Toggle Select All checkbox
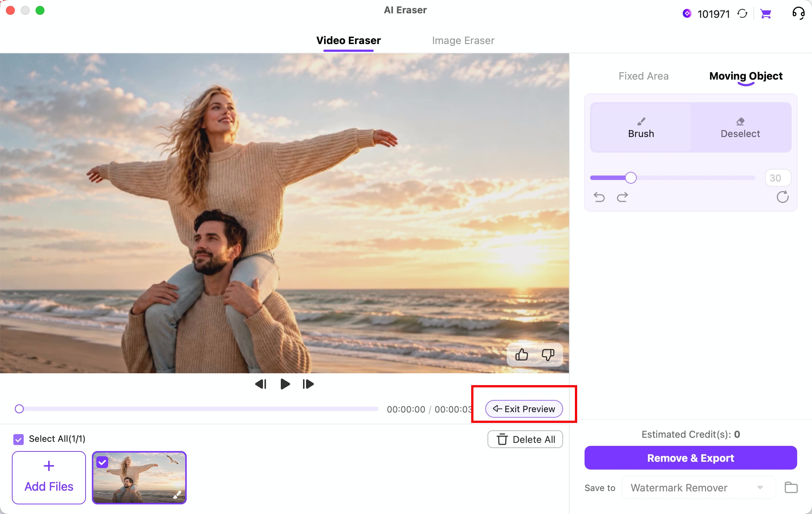Screen dimensions: 812x514 [x=19, y=439]
